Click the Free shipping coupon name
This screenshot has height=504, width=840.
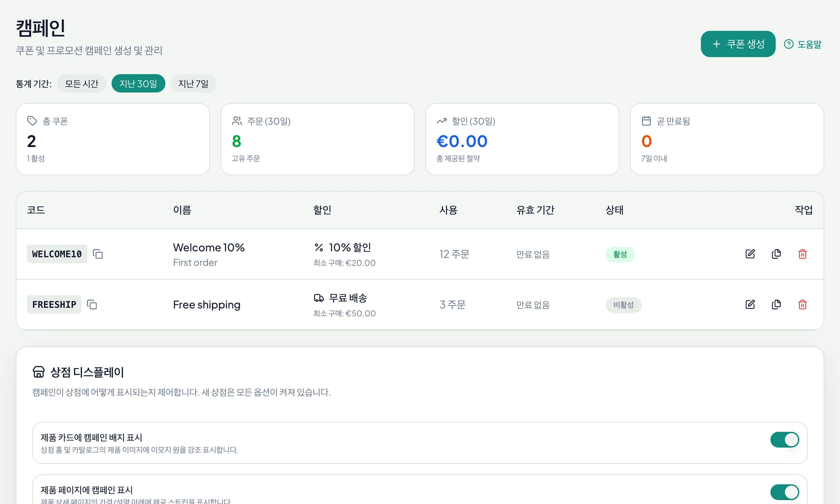coord(207,304)
